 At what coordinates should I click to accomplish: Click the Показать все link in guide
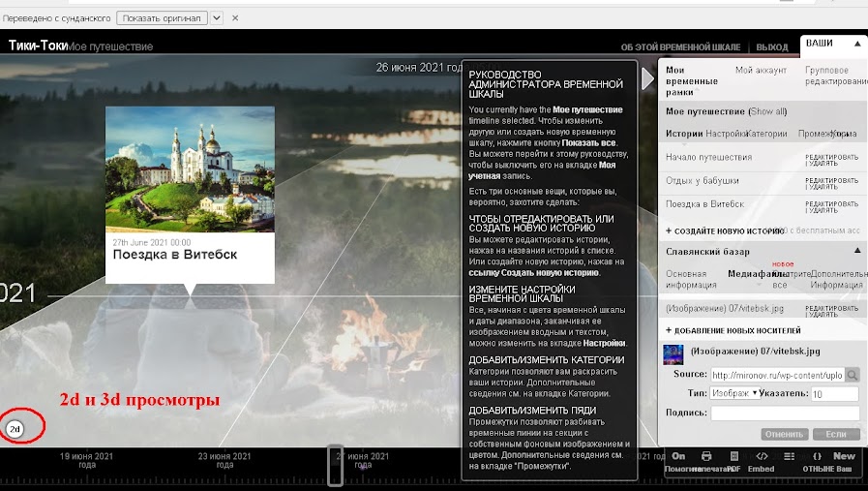tap(589, 143)
